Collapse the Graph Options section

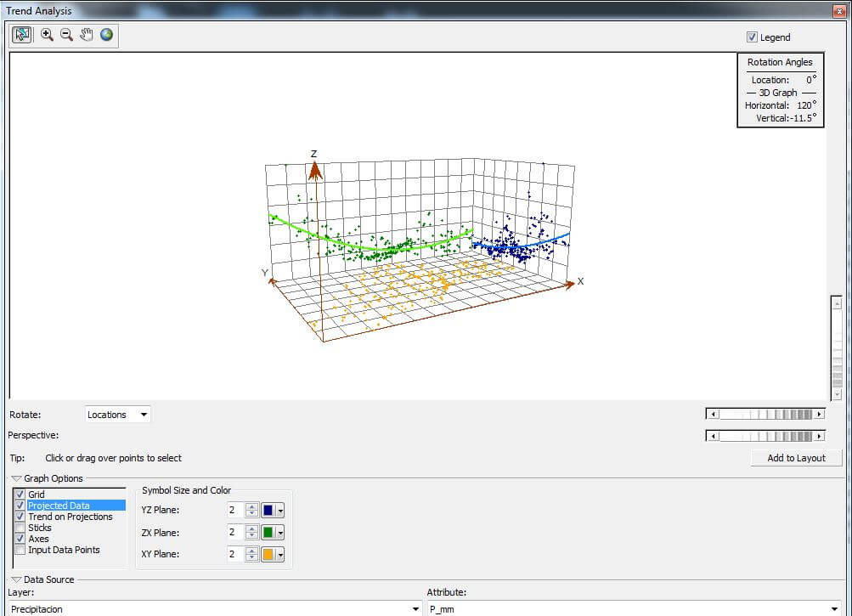click(x=16, y=478)
